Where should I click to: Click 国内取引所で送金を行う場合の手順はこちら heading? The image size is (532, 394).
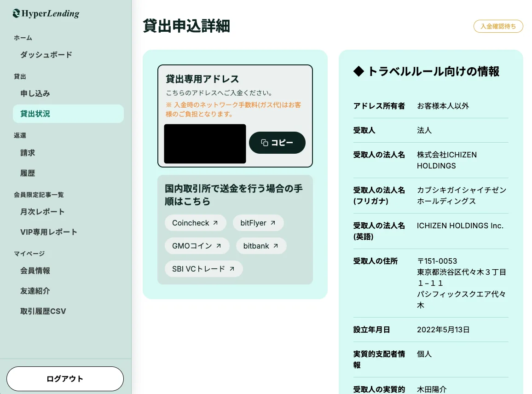(x=233, y=195)
